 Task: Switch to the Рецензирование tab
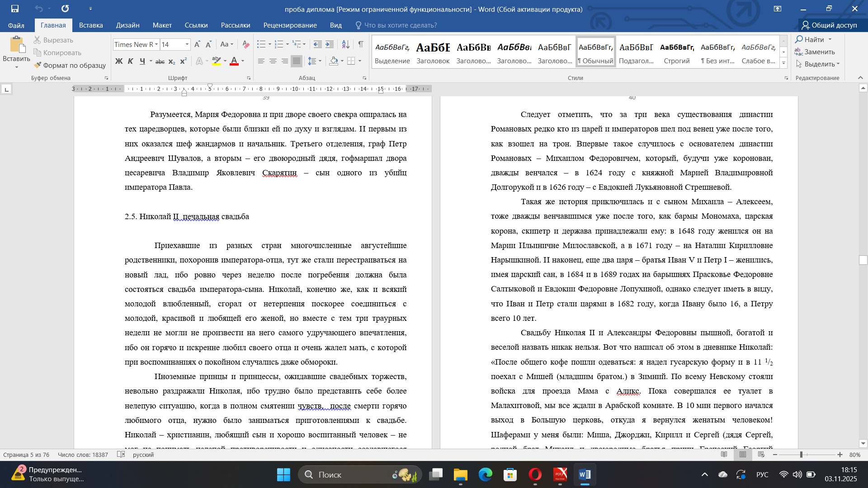(x=290, y=25)
